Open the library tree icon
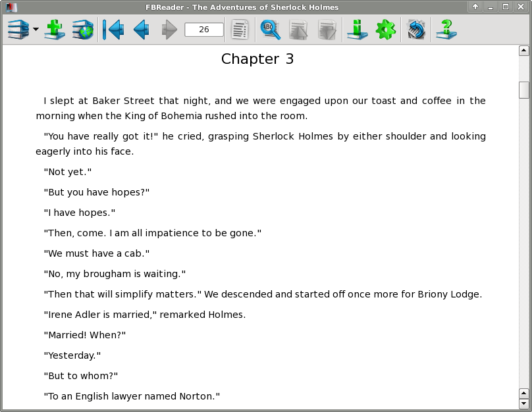 coord(18,30)
